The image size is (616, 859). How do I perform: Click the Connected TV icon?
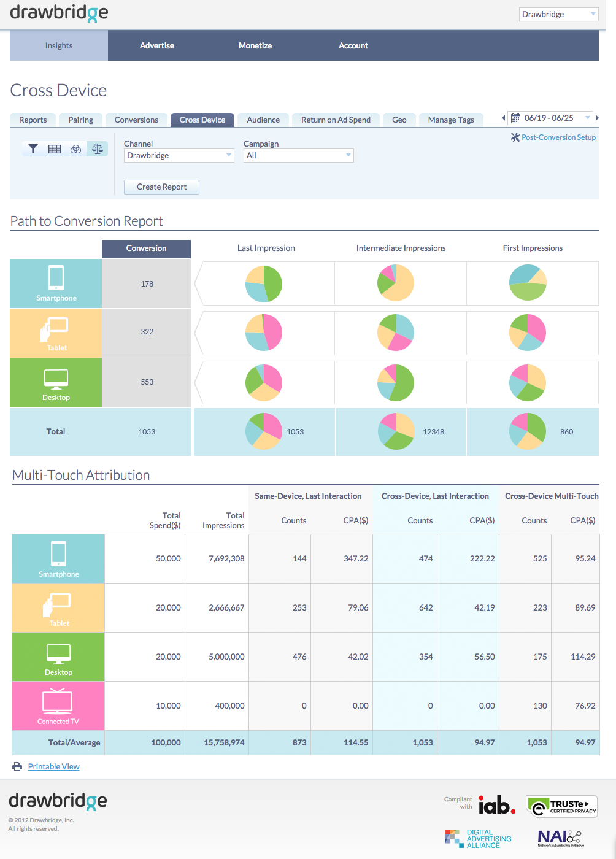[x=58, y=701]
